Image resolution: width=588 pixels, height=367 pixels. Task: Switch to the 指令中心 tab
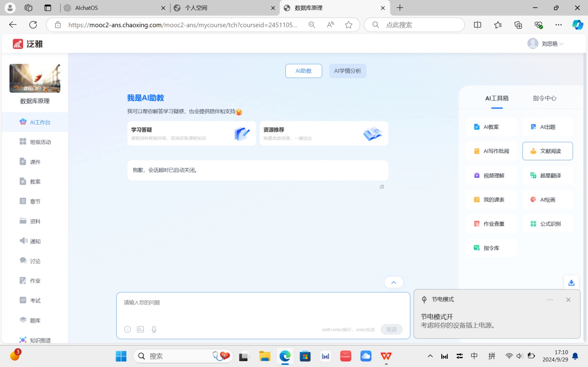pyautogui.click(x=544, y=98)
